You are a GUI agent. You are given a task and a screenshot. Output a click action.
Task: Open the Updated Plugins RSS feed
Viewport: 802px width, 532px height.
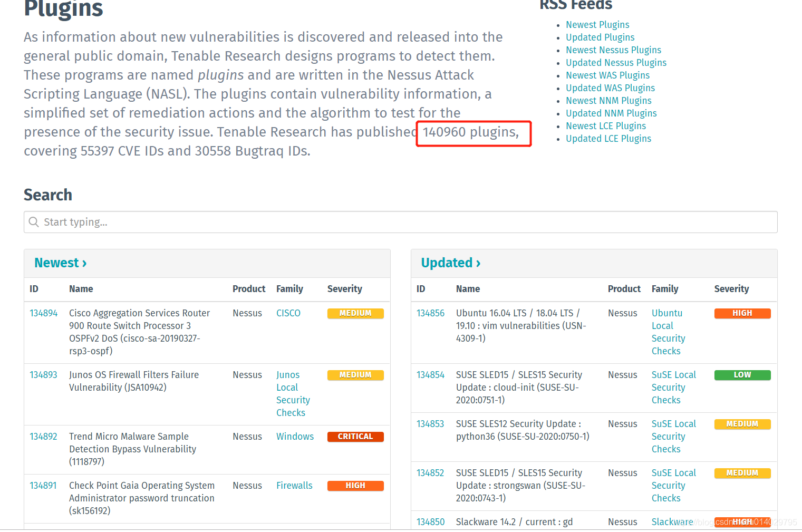tap(600, 37)
